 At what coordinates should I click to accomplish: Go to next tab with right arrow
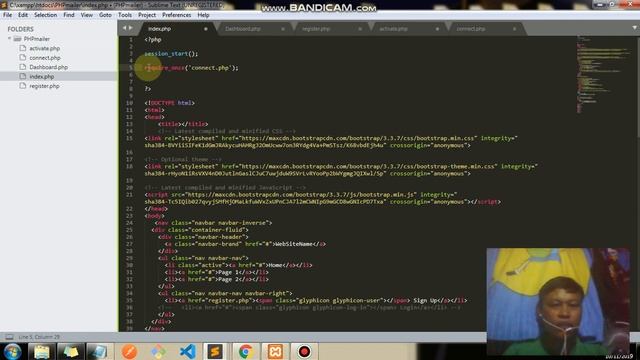tap(131, 28)
